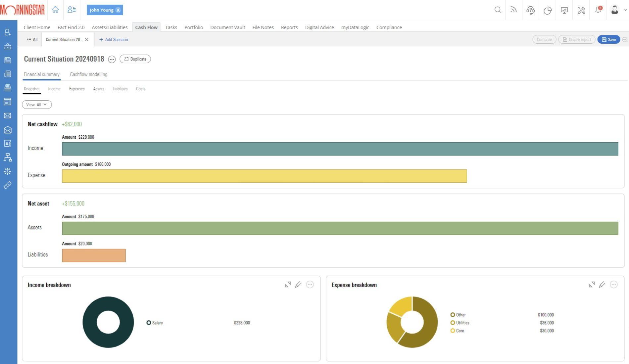Viewport: 629px width, 364px height.
Task: Click the Compare button
Action: pos(544,39)
